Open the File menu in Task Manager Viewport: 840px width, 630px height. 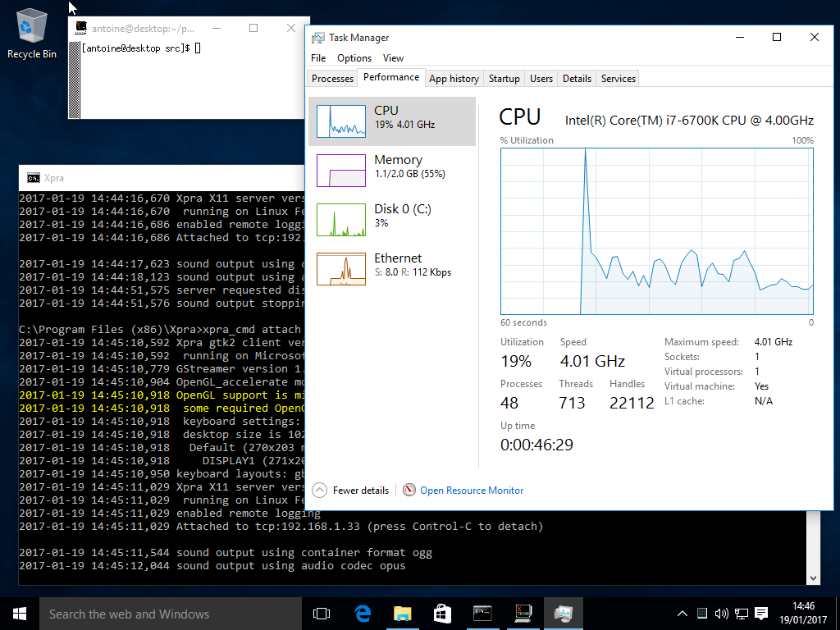coord(318,58)
